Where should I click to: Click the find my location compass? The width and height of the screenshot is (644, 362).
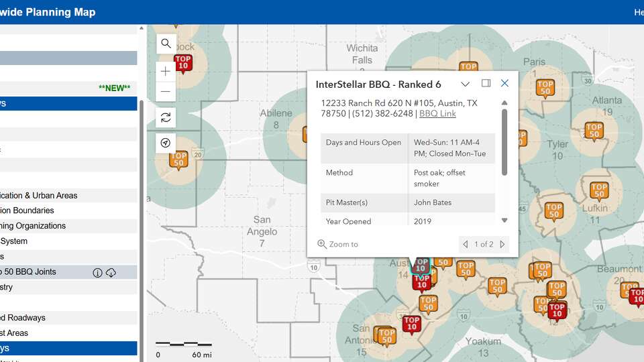[166, 143]
